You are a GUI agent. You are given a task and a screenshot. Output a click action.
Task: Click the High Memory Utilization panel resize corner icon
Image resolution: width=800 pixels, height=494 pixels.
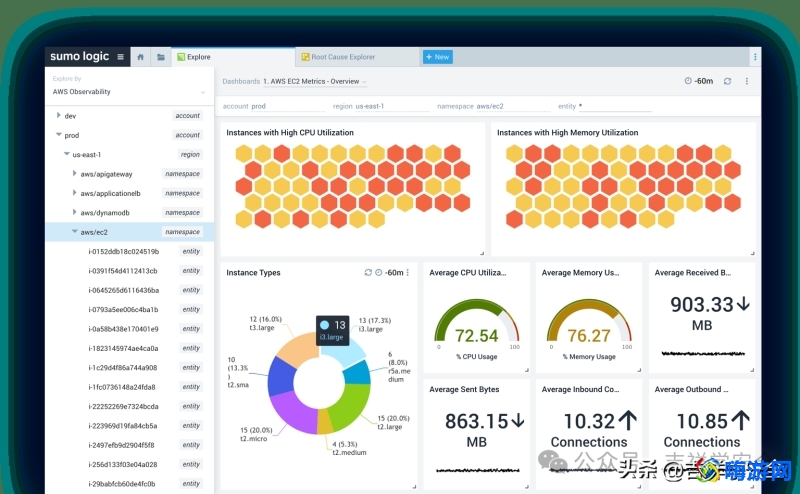753,253
